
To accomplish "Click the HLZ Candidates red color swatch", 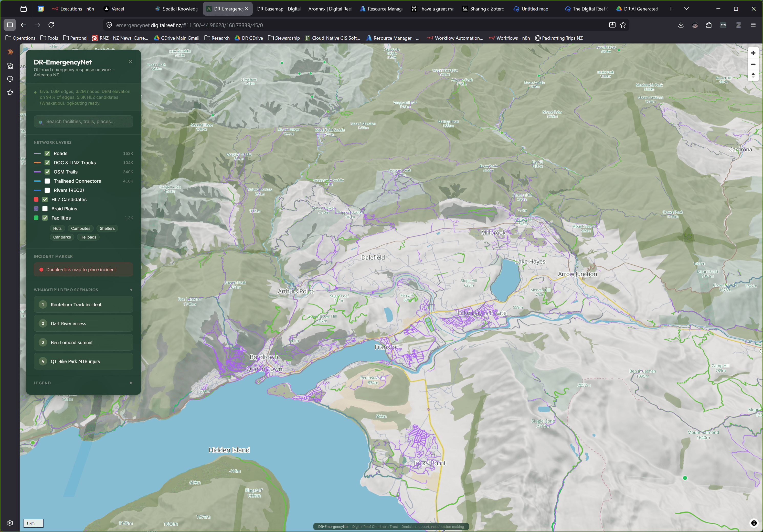I will (36, 199).
